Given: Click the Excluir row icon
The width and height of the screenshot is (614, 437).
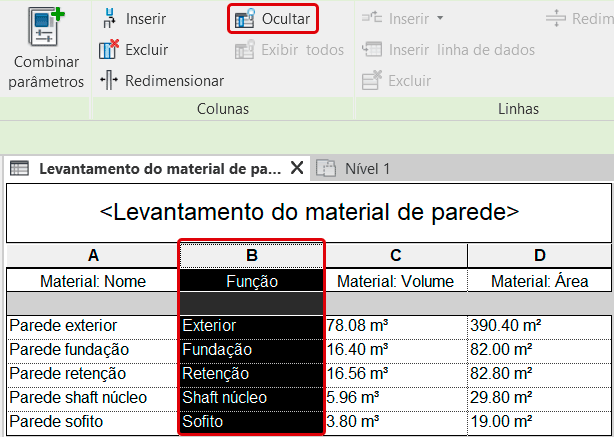Looking at the screenshot, I should pos(373,80).
